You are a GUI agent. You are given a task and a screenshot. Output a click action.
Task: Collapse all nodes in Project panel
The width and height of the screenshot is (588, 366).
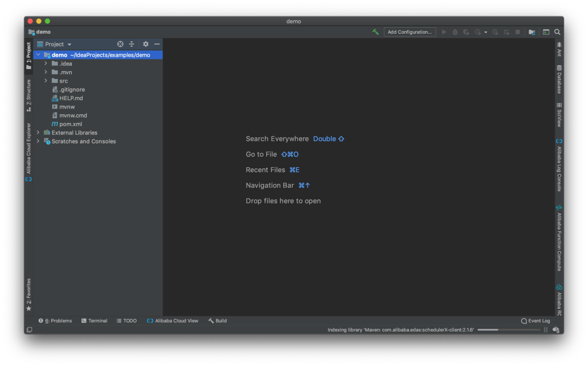coord(131,44)
